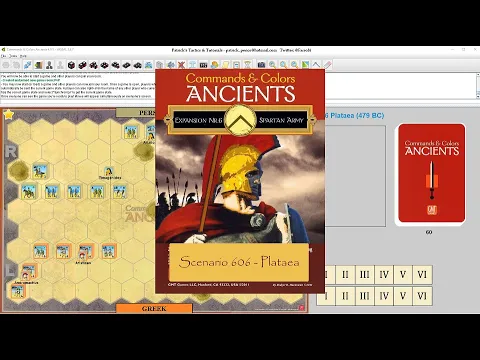
Task: Click the eraser toolbar icon
Action: pos(327,65)
